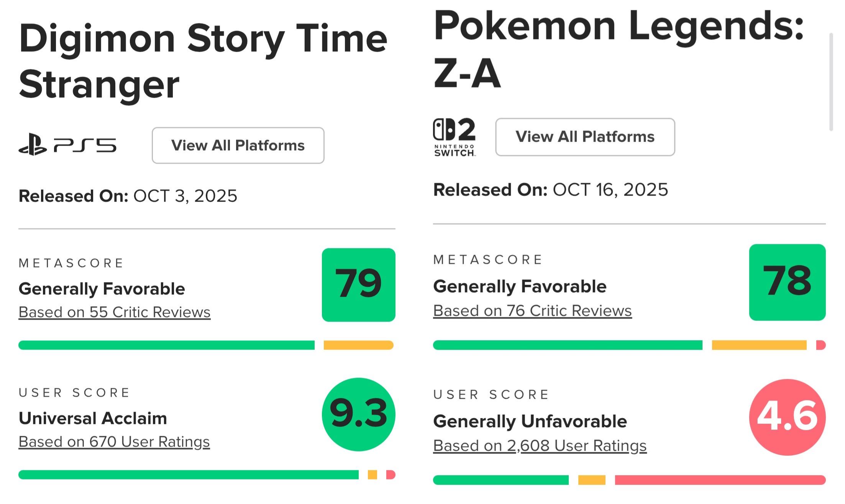This screenshot has width=845, height=504.
Task: Click the page scrollbar on right edge
Action: click(831, 82)
